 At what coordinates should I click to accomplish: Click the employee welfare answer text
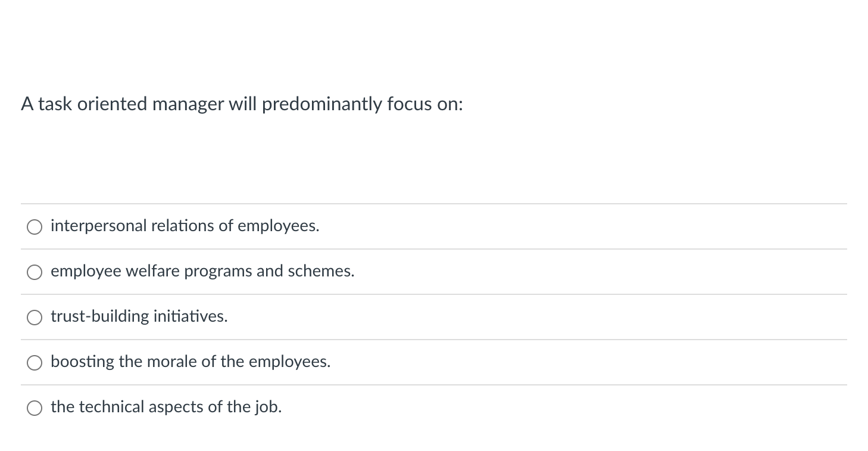(202, 271)
